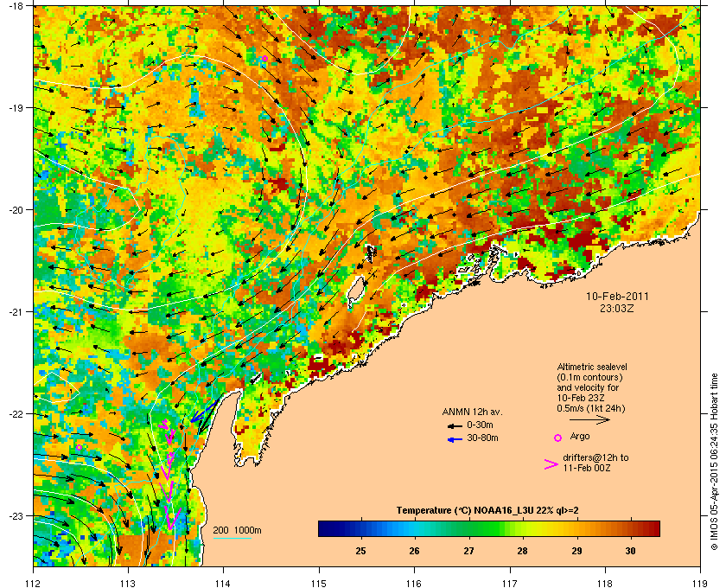Click the 0.5m/s velocity scale arrow
The height and width of the screenshot is (588, 726).
tap(589, 419)
